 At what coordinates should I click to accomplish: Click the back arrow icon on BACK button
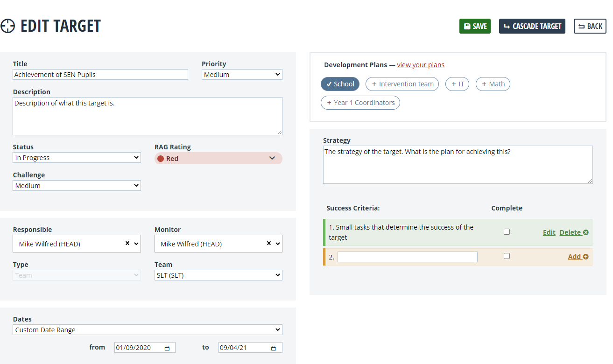point(580,26)
